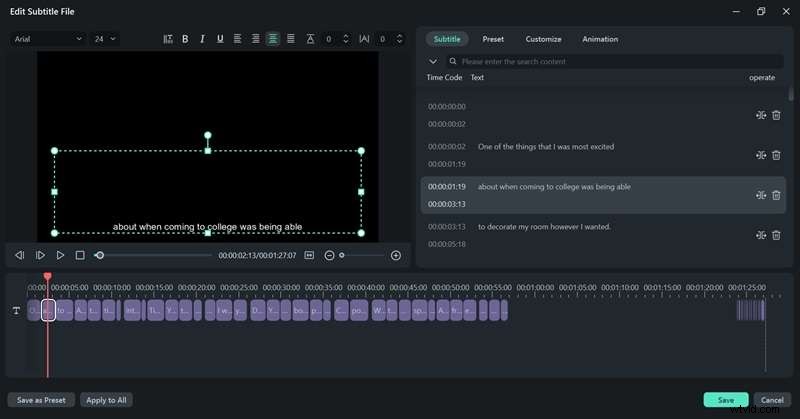This screenshot has width=800, height=419.
Task: Open the font size 24 dropdown
Action: [x=105, y=39]
